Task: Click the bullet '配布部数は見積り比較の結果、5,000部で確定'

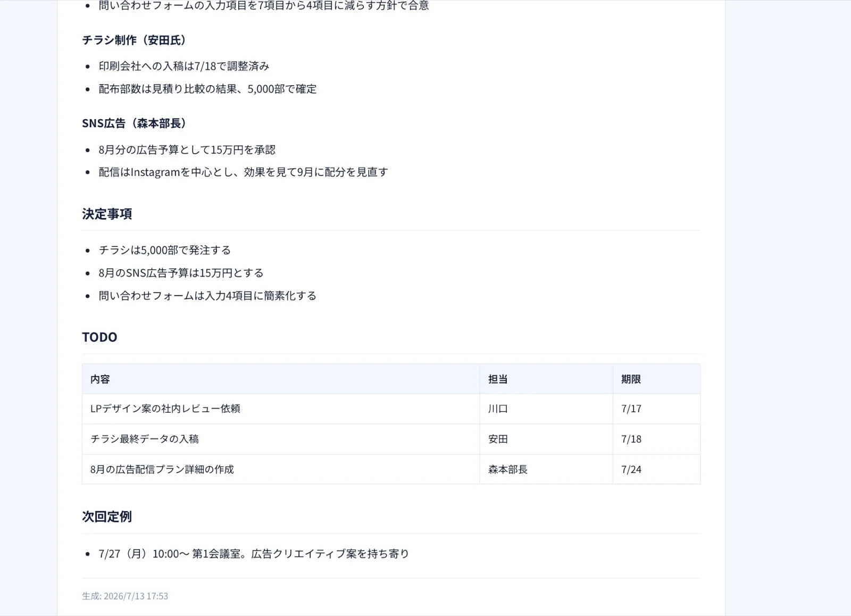Action: pyautogui.click(x=207, y=89)
